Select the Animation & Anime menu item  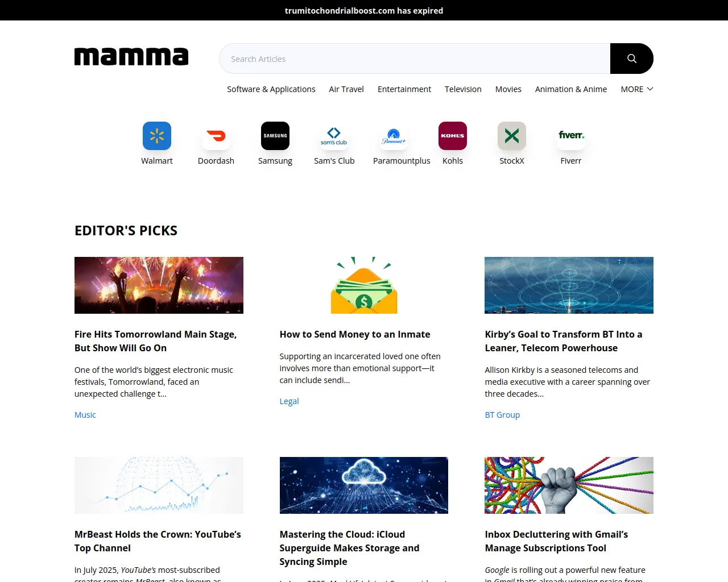pos(571,89)
